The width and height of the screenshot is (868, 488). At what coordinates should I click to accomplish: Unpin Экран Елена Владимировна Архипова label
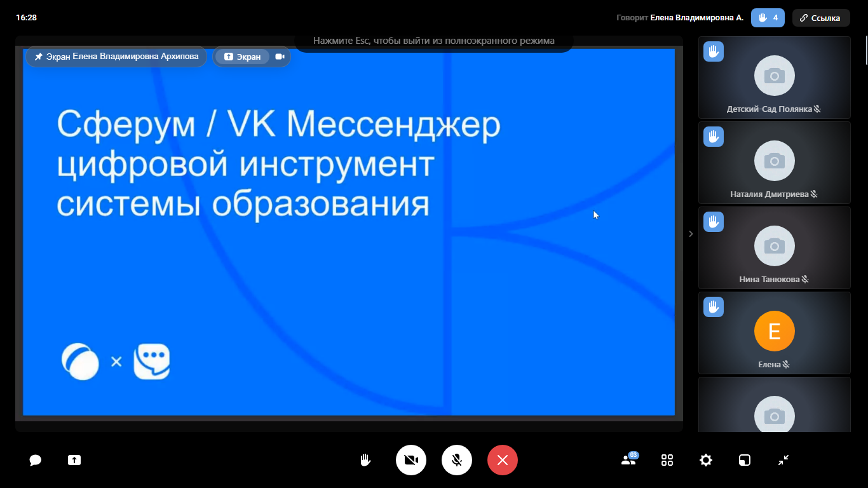click(116, 57)
